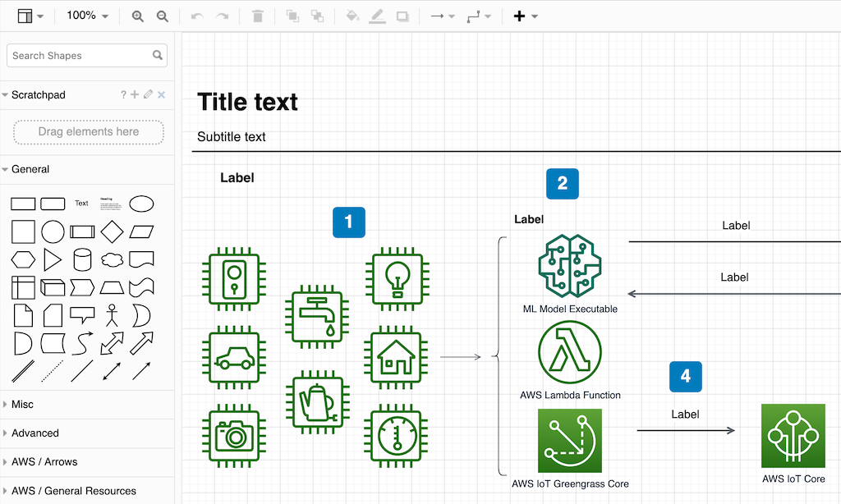Select the hexagon shape in General
This screenshot has height=504, width=841.
pyautogui.click(x=23, y=260)
